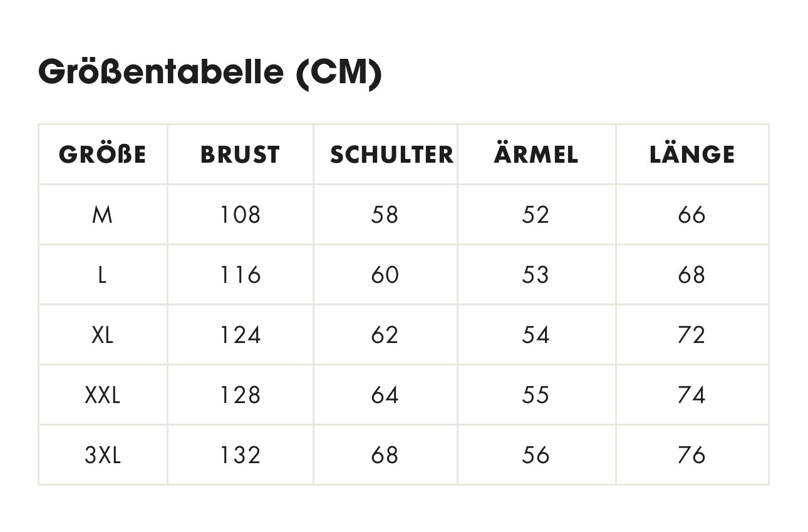The height and width of the screenshot is (532, 808).
Task: Select the LÄNGE column header
Action: pyautogui.click(x=691, y=155)
